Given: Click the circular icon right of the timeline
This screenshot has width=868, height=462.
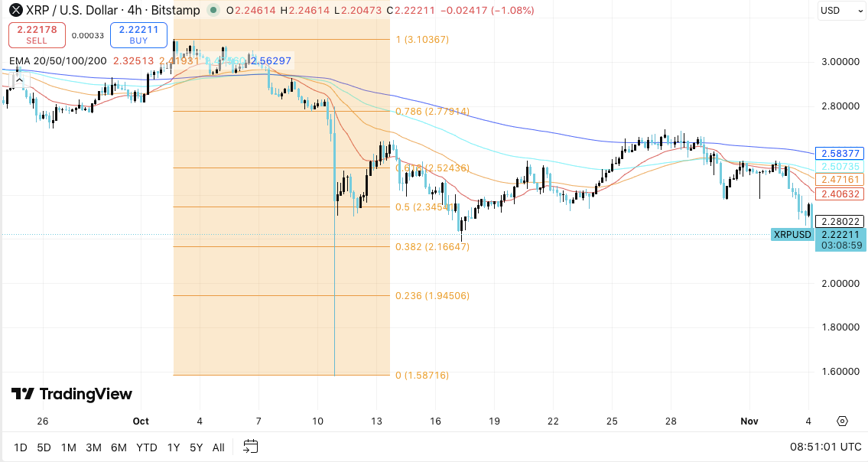Looking at the screenshot, I should click(842, 421).
